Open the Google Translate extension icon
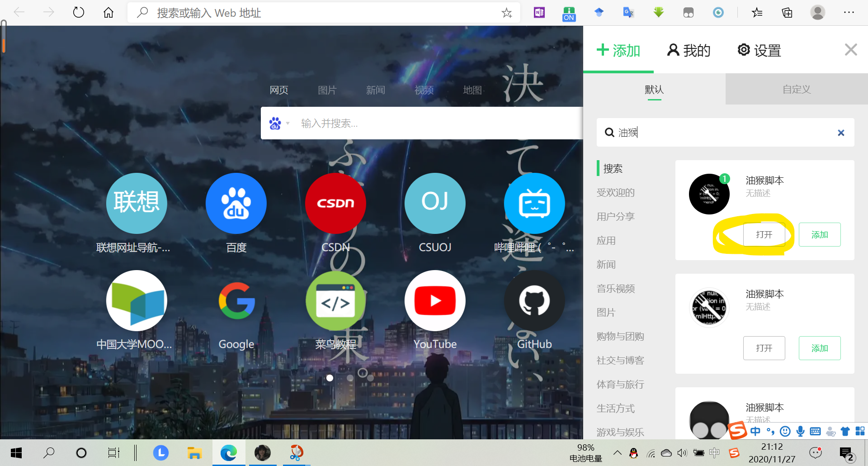868x466 pixels. tap(628, 12)
